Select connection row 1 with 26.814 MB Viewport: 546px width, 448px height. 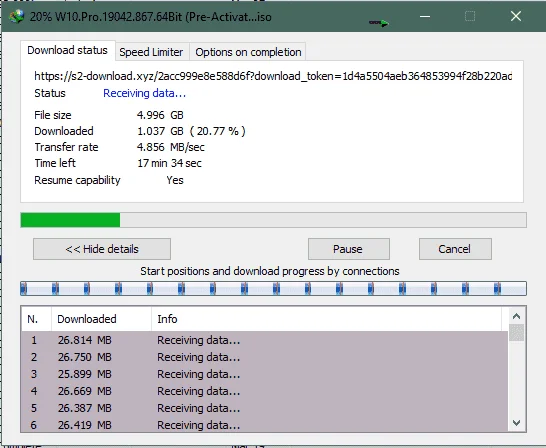click(264, 340)
